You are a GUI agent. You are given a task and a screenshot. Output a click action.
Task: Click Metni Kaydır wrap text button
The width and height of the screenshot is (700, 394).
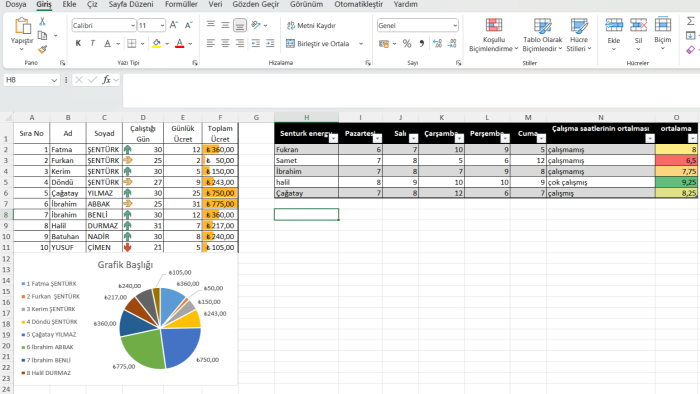(311, 25)
